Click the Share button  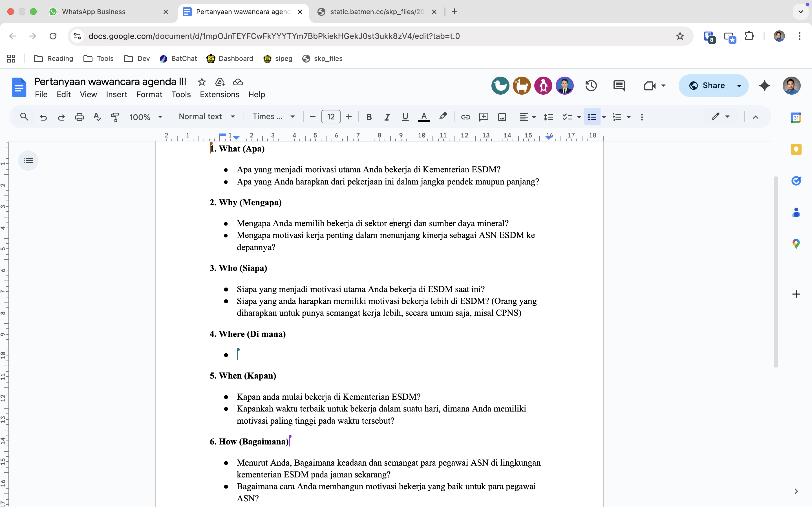point(706,86)
